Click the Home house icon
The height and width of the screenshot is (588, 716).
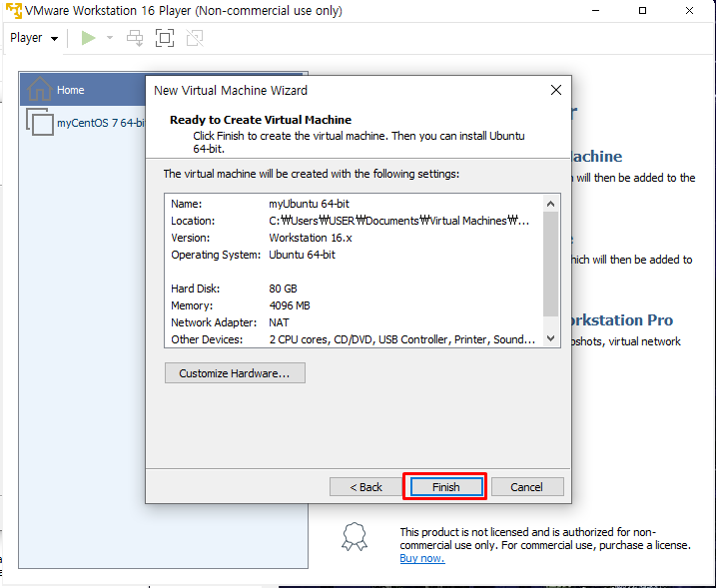39,88
